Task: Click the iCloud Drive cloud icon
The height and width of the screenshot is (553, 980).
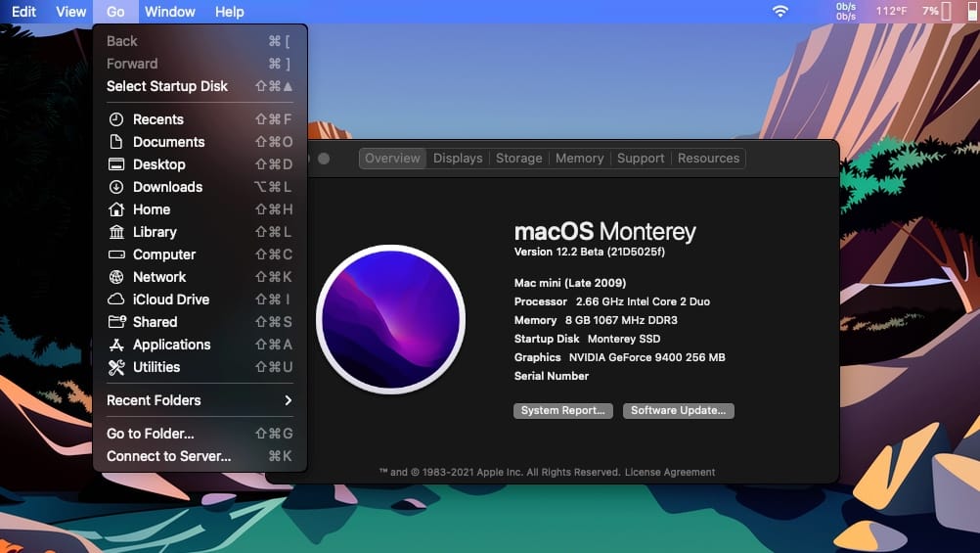Action: [x=116, y=300]
